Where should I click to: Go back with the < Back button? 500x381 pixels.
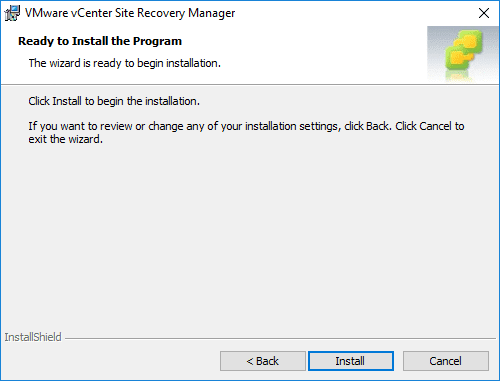tap(263, 361)
